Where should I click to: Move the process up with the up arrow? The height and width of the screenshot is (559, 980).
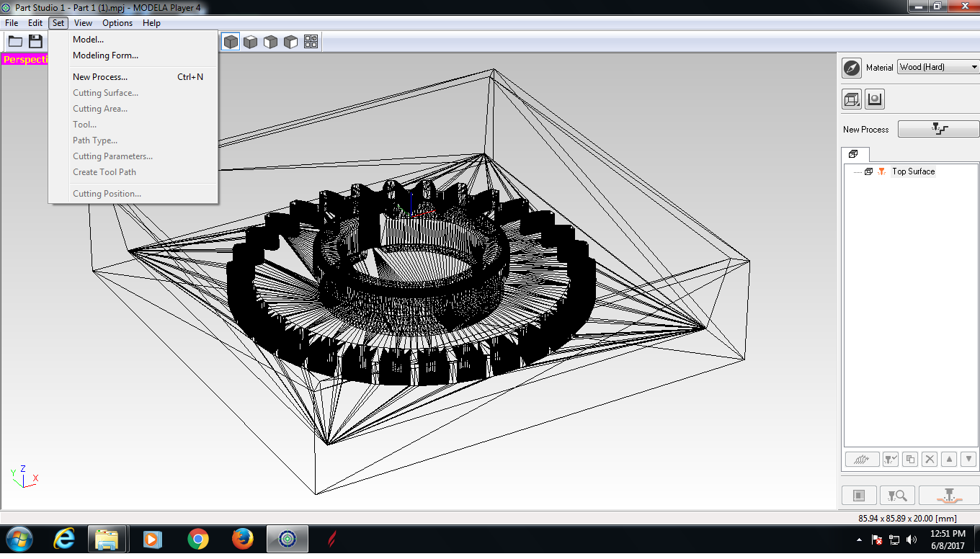click(949, 459)
